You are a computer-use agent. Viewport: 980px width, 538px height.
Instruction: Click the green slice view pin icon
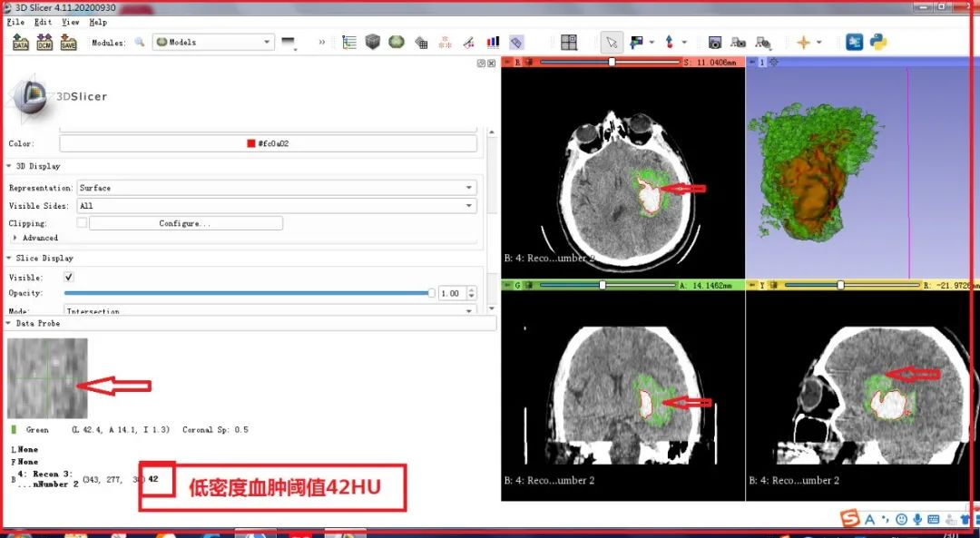click(507, 285)
